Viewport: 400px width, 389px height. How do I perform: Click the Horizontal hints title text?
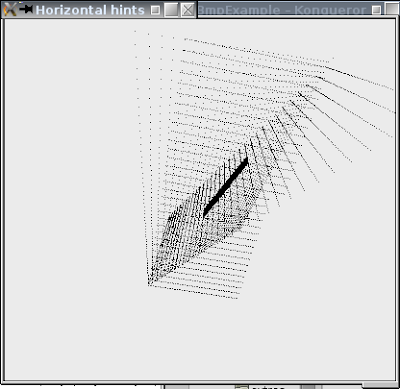pos(90,10)
